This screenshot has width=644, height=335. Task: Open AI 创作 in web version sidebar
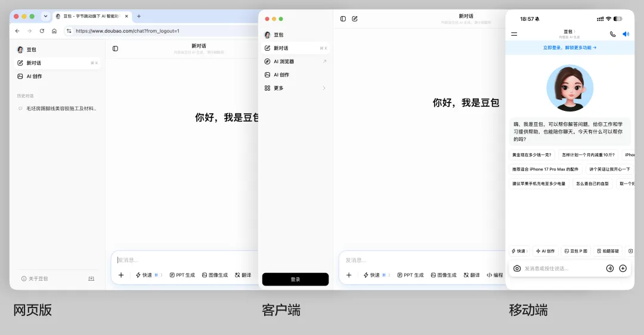(57, 76)
